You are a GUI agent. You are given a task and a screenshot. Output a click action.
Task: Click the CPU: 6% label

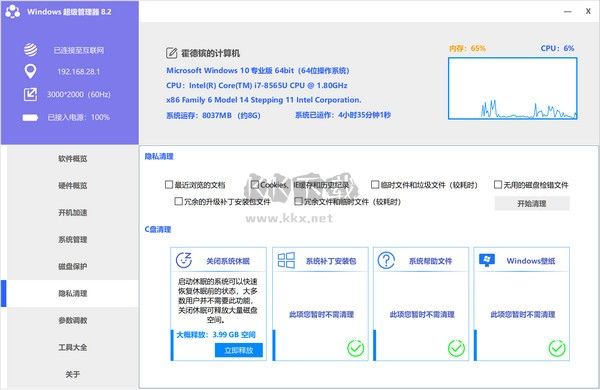(557, 48)
